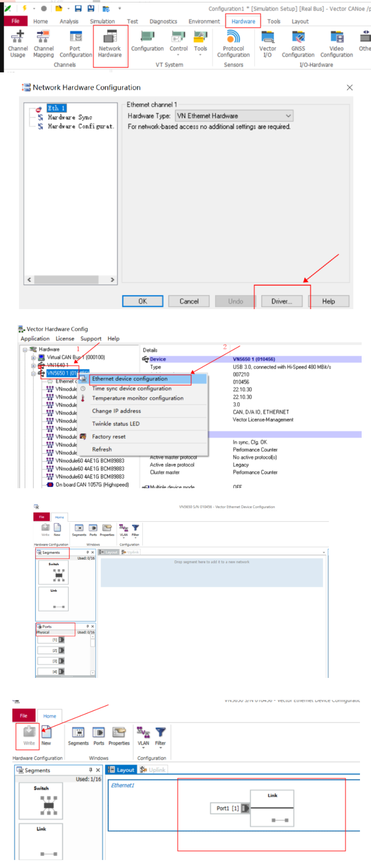
Task: Open Video Configuration
Action: (337, 44)
